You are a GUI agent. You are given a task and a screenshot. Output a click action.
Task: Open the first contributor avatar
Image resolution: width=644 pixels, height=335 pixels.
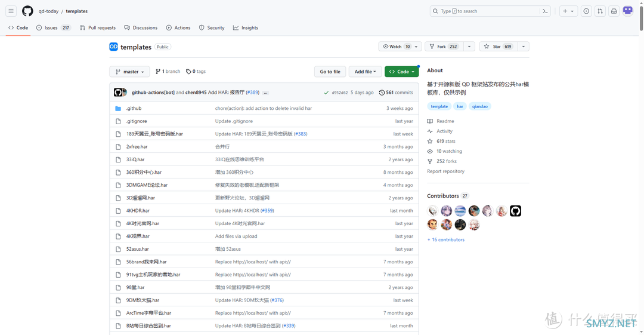click(x=432, y=211)
